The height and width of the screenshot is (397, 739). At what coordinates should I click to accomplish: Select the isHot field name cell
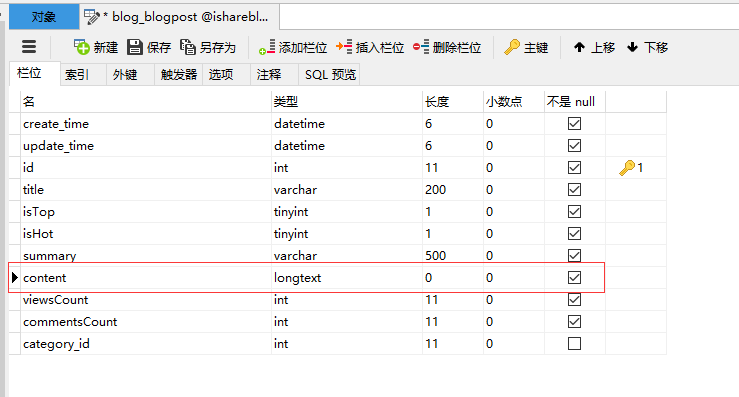pyautogui.click(x=146, y=234)
